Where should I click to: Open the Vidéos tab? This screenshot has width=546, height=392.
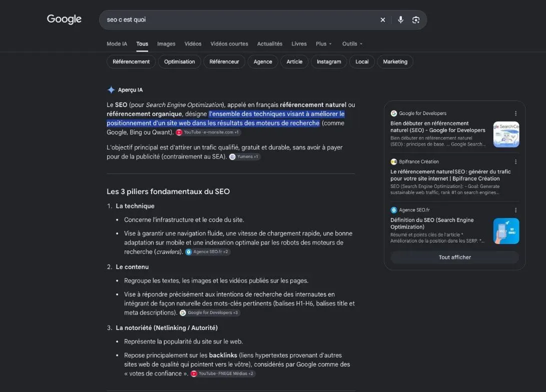pyautogui.click(x=193, y=44)
